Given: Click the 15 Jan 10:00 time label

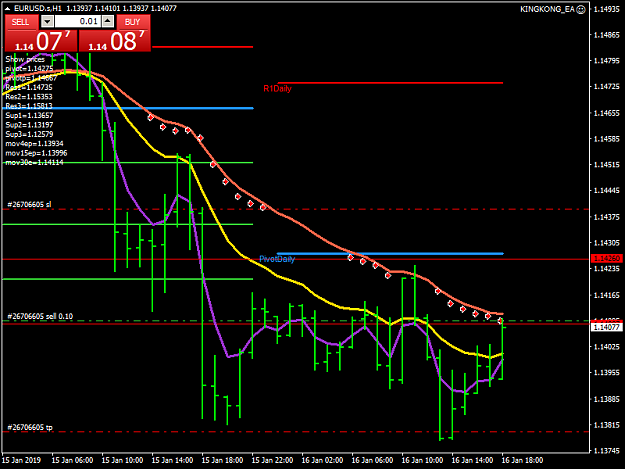Looking at the screenshot, I should click(122, 460).
